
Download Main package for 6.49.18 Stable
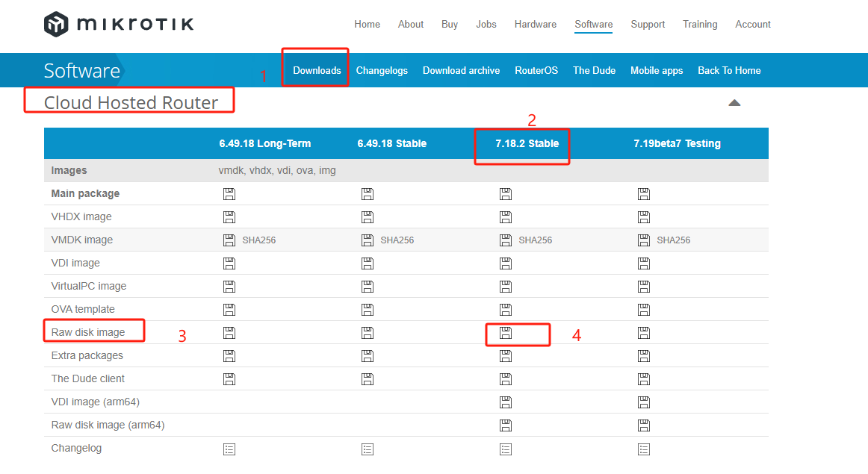tap(368, 194)
